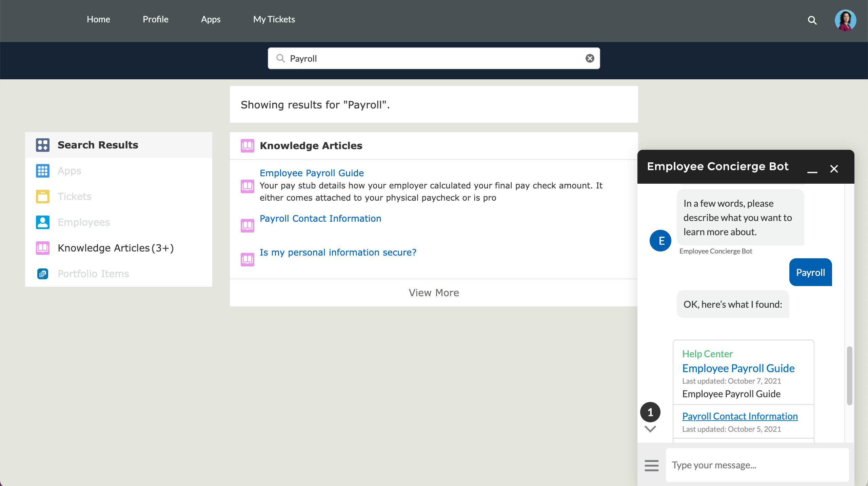Focus the Type your message field
The image size is (868, 486).
(757, 465)
